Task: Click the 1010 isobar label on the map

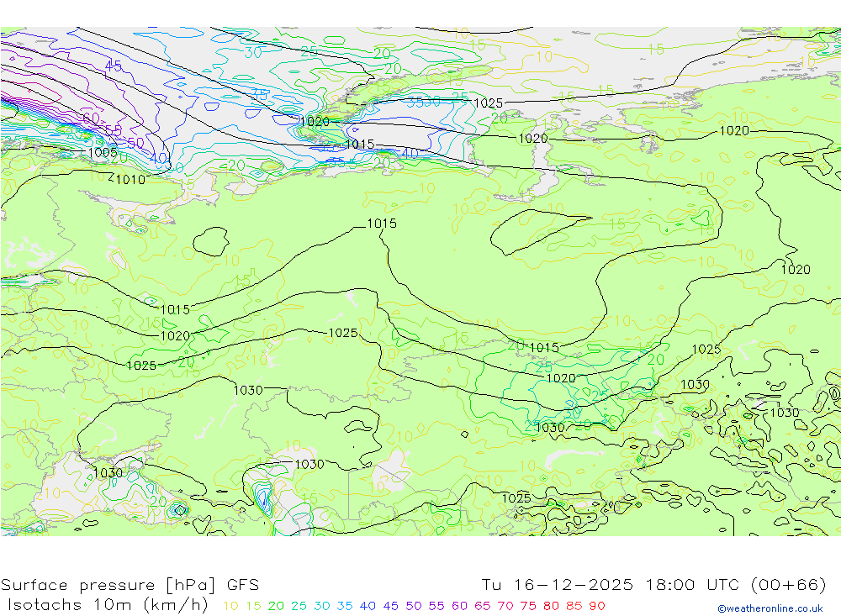Action: click(130, 180)
